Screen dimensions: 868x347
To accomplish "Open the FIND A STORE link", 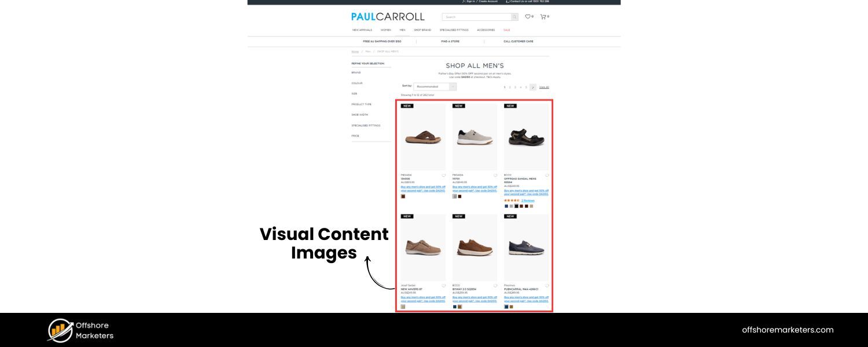I will [x=451, y=41].
